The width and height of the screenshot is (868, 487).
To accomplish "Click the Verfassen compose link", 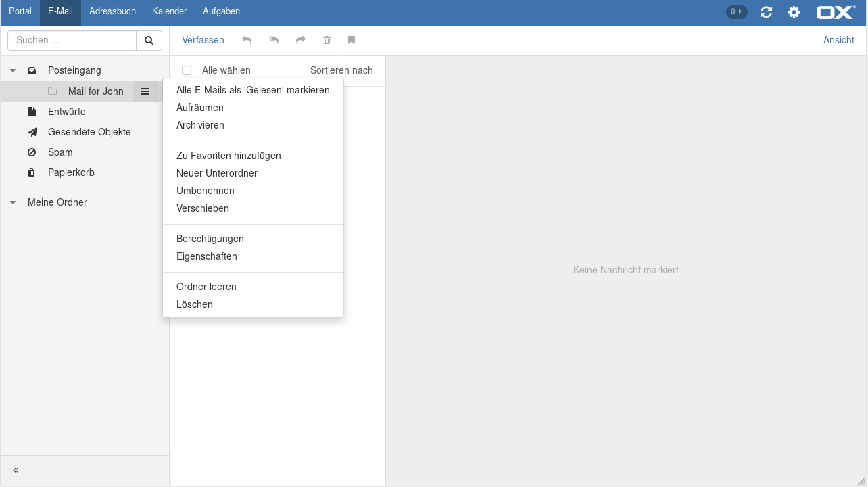I will 203,40.
